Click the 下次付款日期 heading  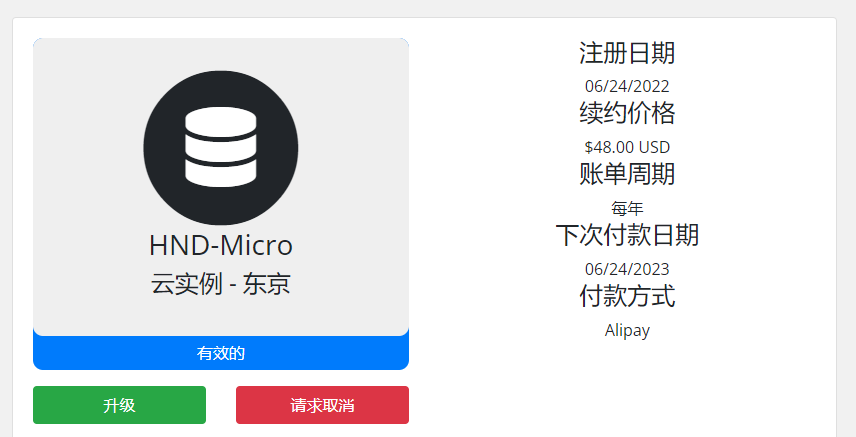627,235
